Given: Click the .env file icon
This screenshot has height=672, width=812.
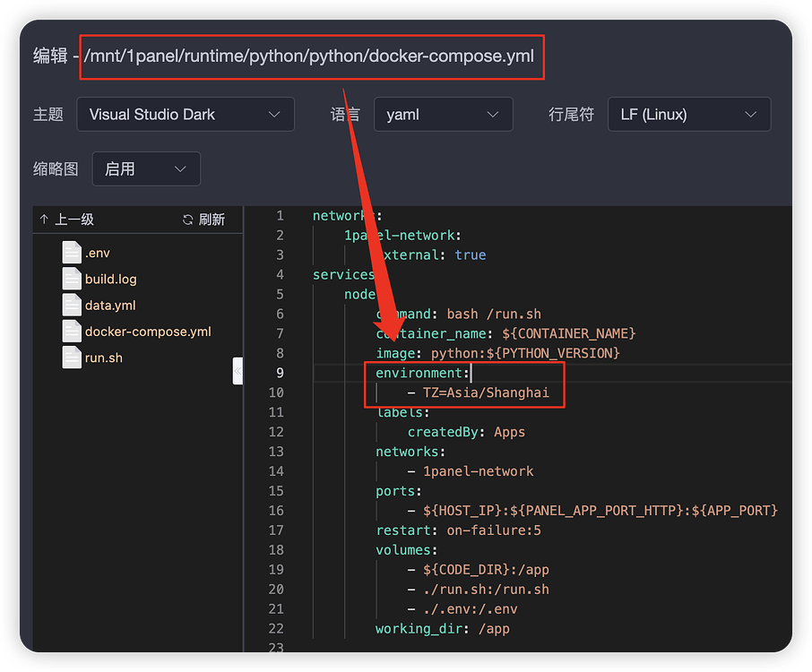Looking at the screenshot, I should coord(72,254).
